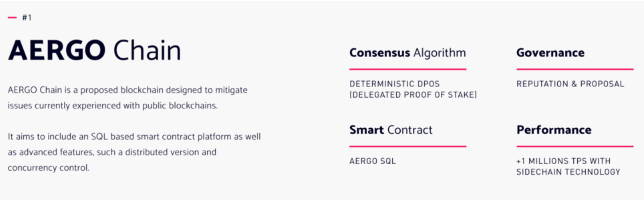The image size is (644, 200).
Task: Click the proposed blockchain description paragraph
Action: pos(127,98)
